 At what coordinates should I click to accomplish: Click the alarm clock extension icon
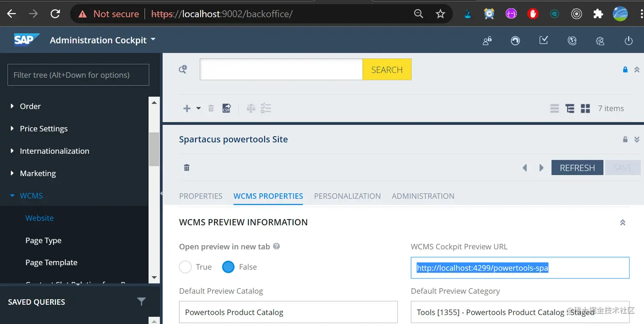(x=489, y=14)
